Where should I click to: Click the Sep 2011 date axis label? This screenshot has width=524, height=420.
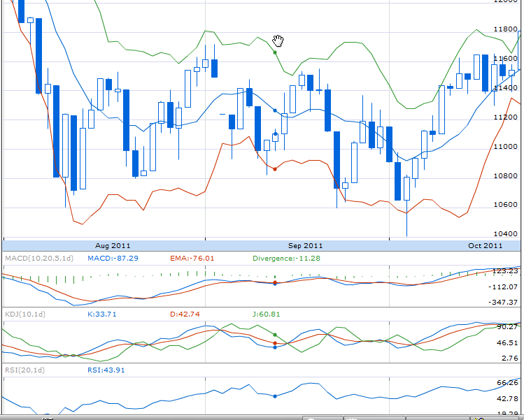click(x=306, y=246)
